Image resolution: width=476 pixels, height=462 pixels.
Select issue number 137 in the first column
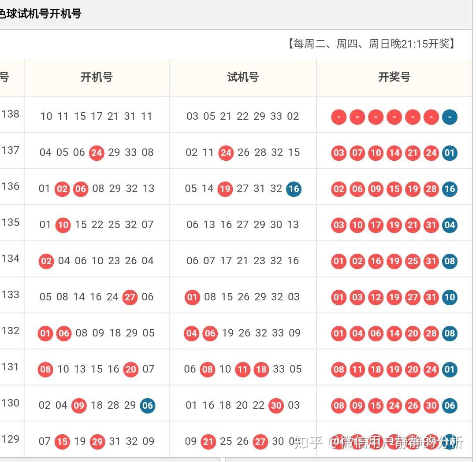click(x=11, y=150)
